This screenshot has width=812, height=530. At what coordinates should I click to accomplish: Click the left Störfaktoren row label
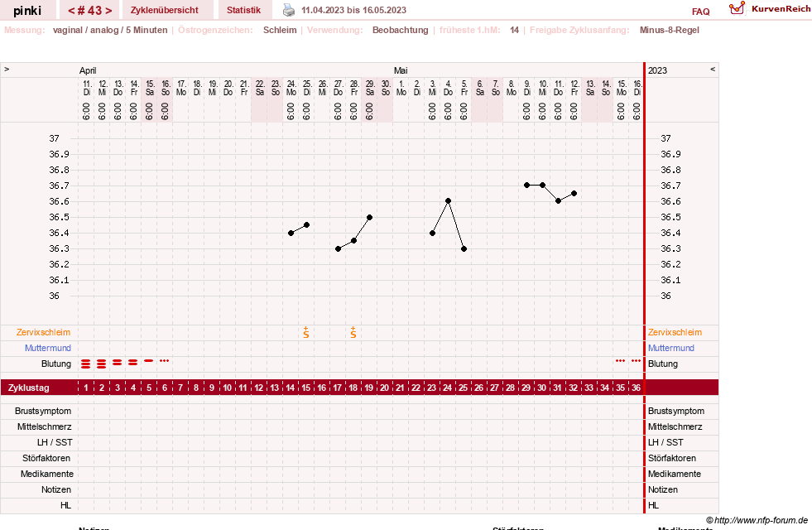point(46,458)
